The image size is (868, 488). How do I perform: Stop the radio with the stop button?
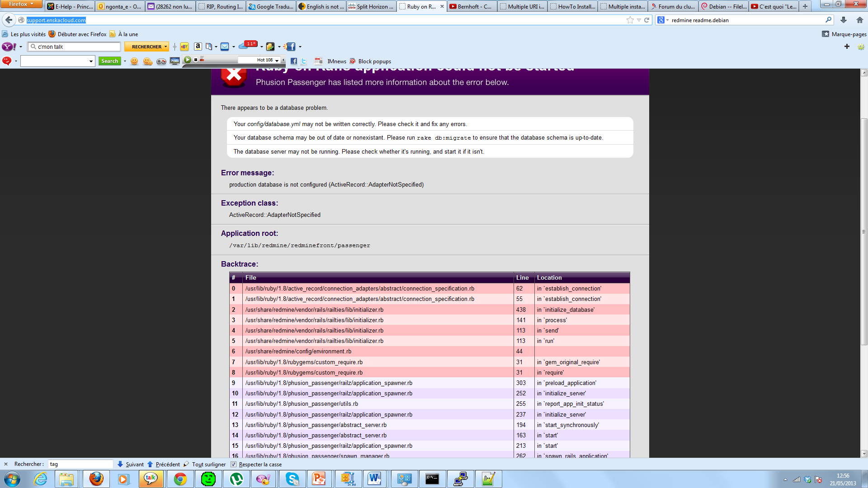point(196,60)
